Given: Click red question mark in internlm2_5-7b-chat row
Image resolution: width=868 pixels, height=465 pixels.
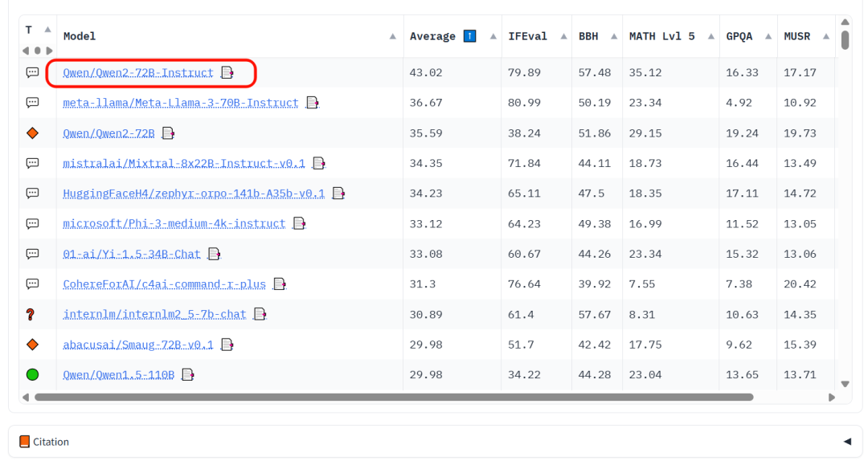Looking at the screenshot, I should (31, 315).
